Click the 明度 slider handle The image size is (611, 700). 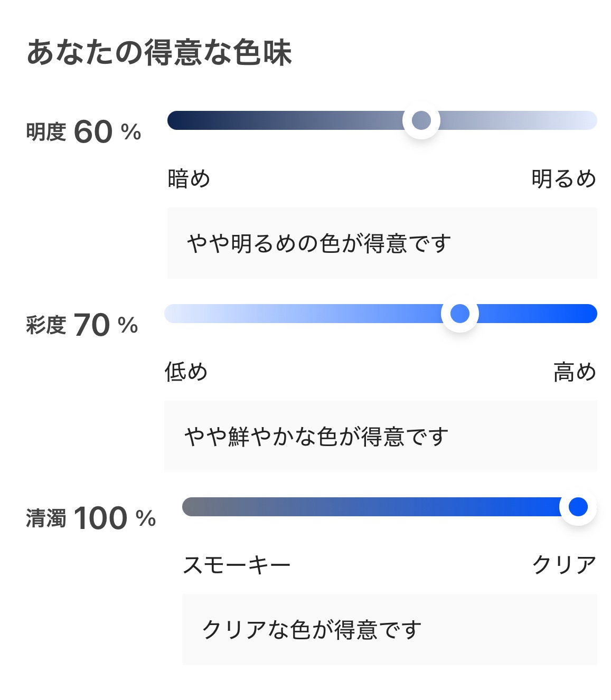pos(421,120)
